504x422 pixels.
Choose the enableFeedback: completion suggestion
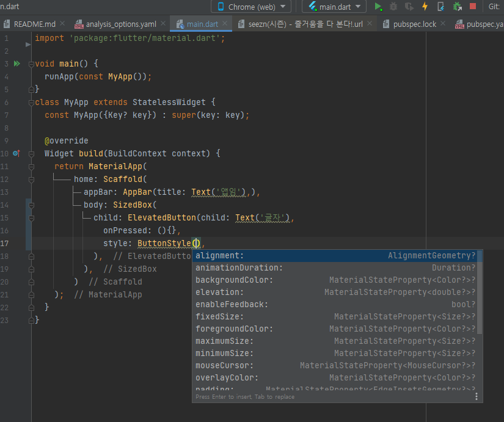point(335,304)
